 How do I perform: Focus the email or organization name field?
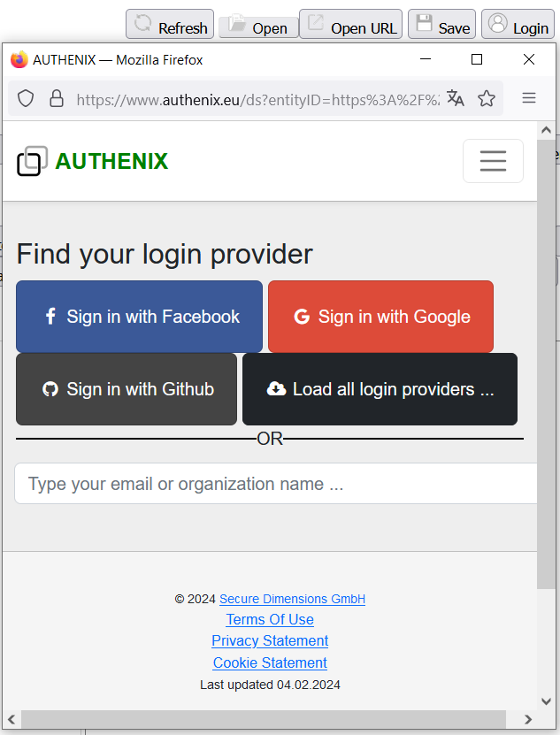pos(276,484)
